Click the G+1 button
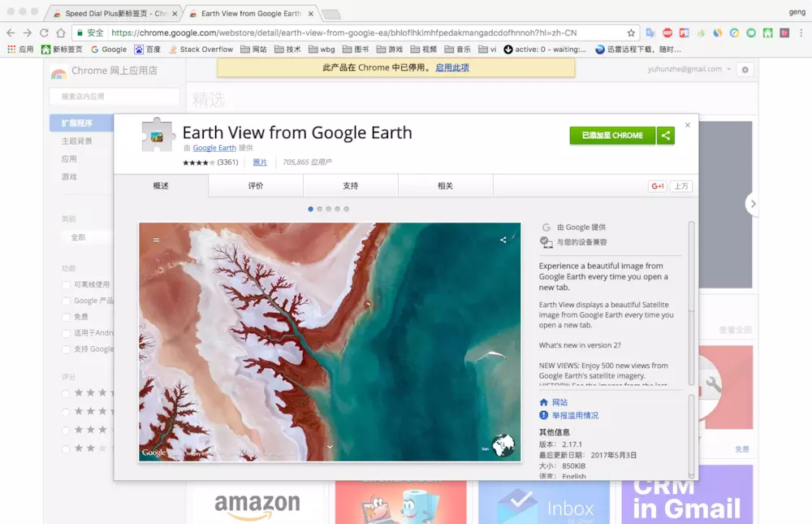Viewport: 812px width, 524px height. 658,186
